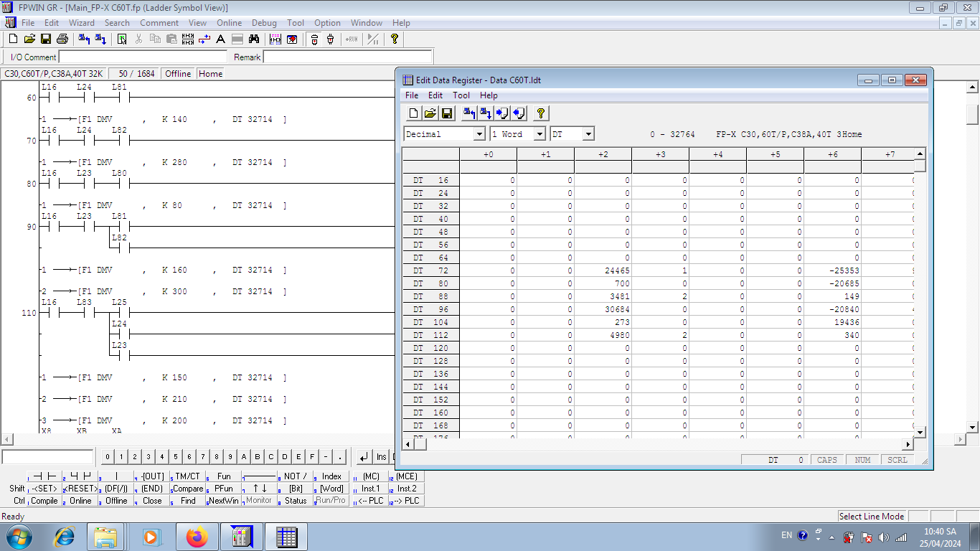Click File Explorer folder icon in taskbar
The image size is (980, 551).
[106, 536]
